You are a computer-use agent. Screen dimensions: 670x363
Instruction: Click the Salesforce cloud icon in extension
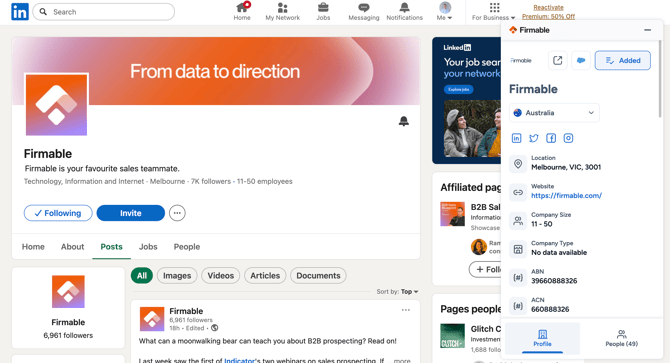pyautogui.click(x=581, y=61)
